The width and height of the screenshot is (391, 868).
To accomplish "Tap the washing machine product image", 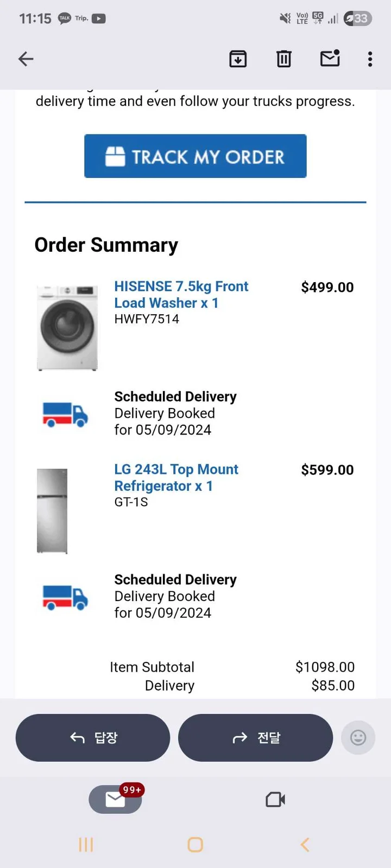I will [x=67, y=328].
